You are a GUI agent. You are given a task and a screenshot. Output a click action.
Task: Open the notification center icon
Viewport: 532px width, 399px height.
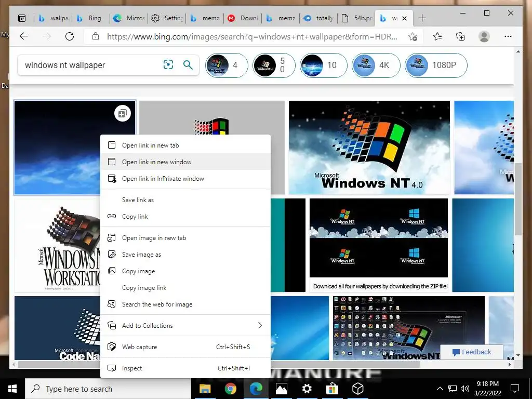[x=515, y=389]
